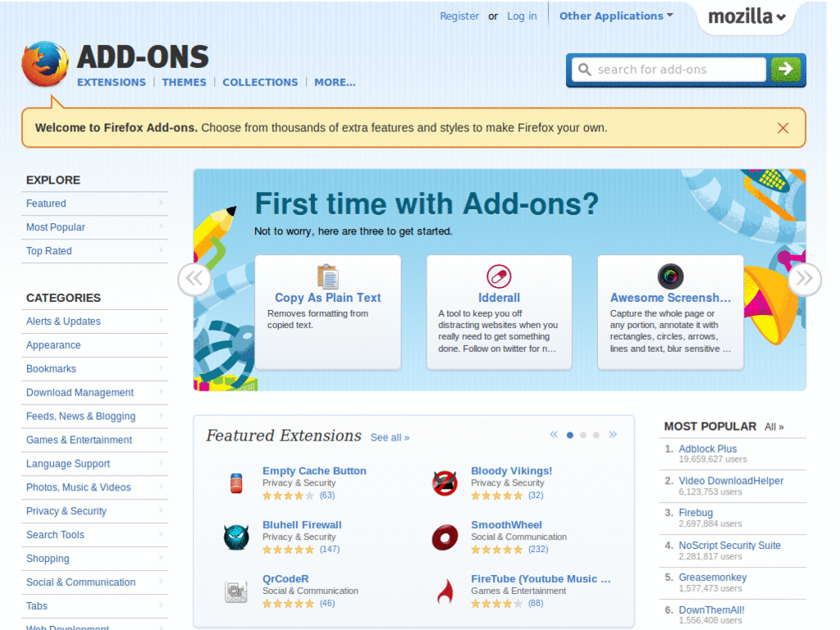Open DownThemAll! in Most Popular
Viewport: 840px width, 630px height.
point(711,609)
